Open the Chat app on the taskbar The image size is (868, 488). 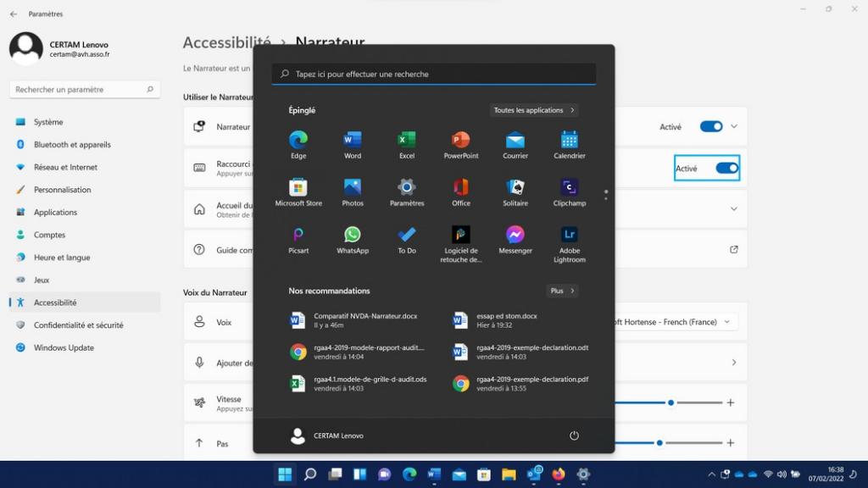click(384, 474)
